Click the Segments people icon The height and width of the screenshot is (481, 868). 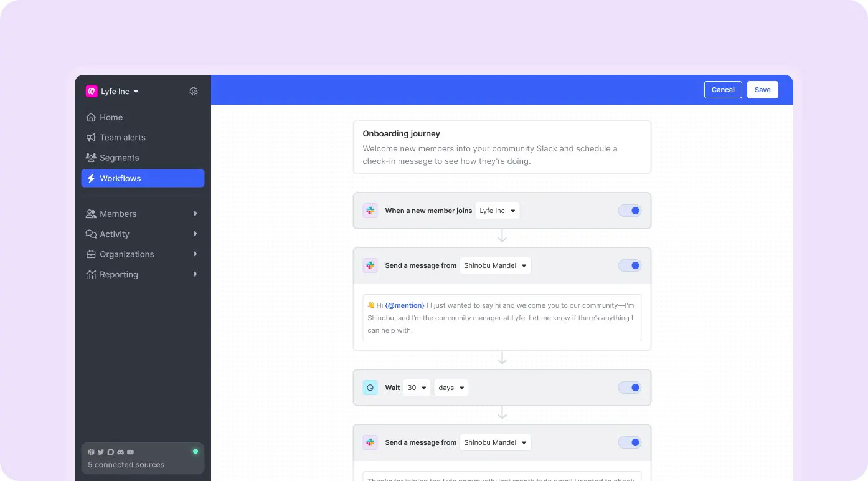[x=91, y=158]
